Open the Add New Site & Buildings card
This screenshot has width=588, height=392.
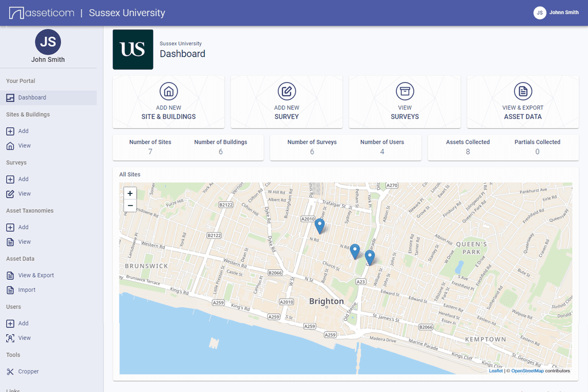click(x=168, y=102)
